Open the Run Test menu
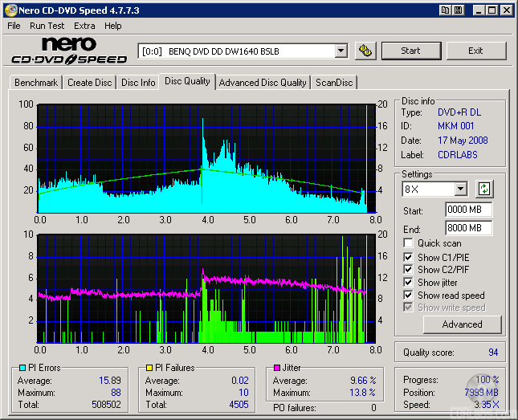This screenshot has height=420, width=518. [47, 26]
